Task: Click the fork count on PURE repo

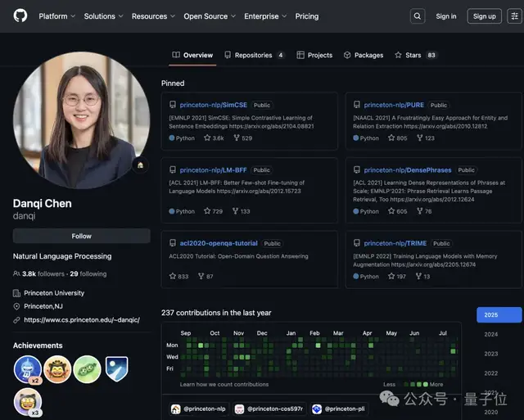Action: [x=425, y=138]
